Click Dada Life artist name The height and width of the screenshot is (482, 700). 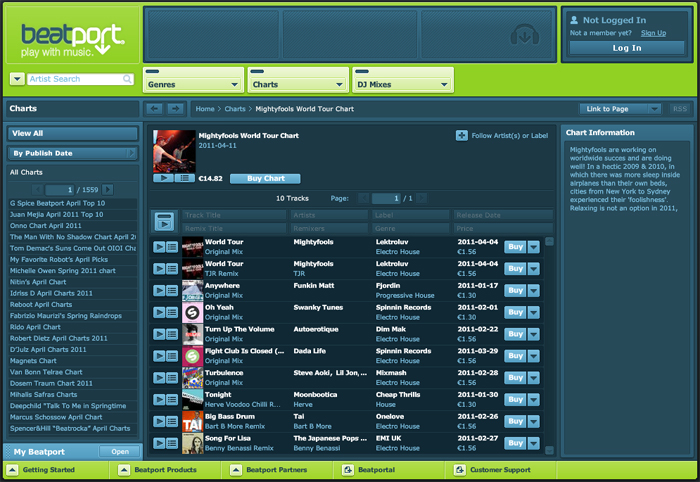tap(309, 351)
